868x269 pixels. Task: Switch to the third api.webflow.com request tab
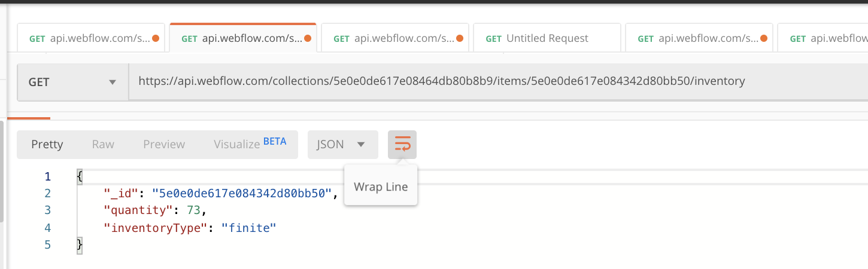(395, 39)
